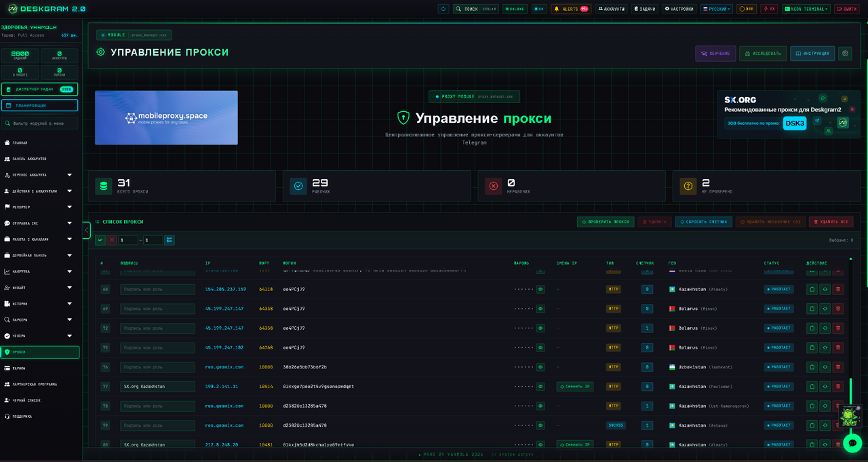Open the Инструкция button

(812, 54)
